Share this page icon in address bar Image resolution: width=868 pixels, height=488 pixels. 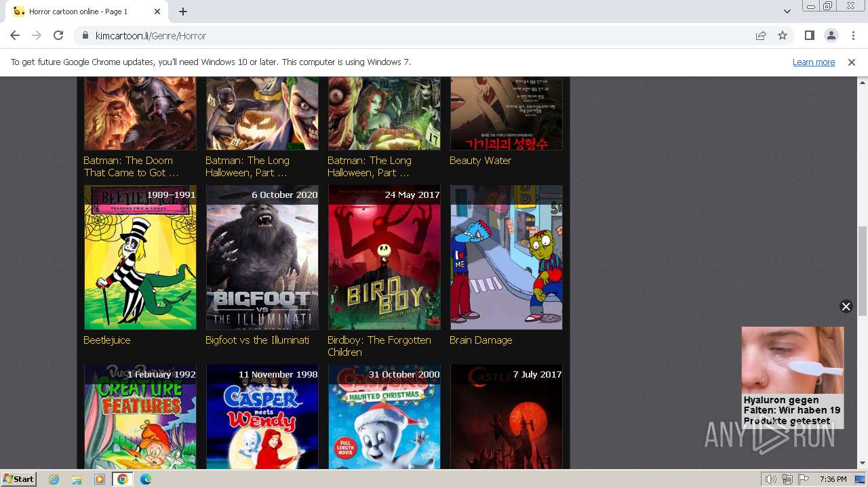point(761,35)
